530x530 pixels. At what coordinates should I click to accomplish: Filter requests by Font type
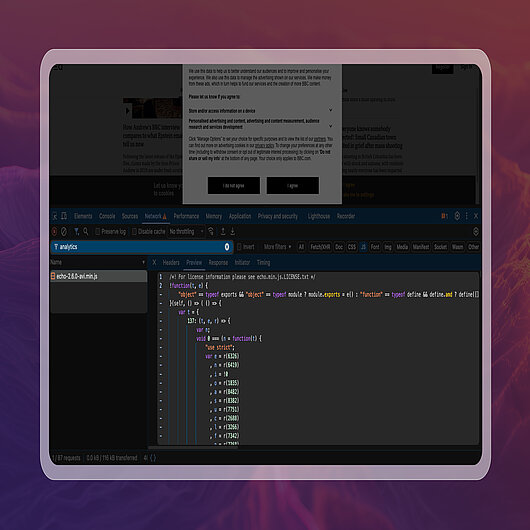point(375,247)
